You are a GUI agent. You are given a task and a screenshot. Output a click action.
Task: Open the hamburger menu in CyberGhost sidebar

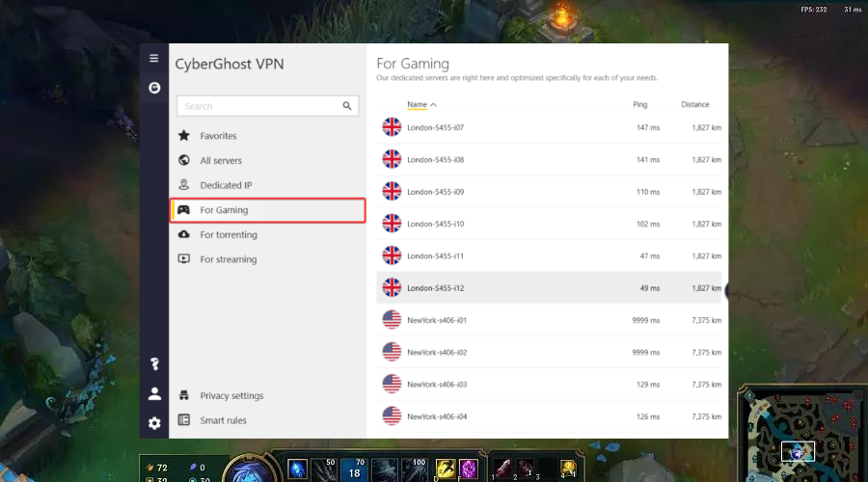pyautogui.click(x=154, y=59)
